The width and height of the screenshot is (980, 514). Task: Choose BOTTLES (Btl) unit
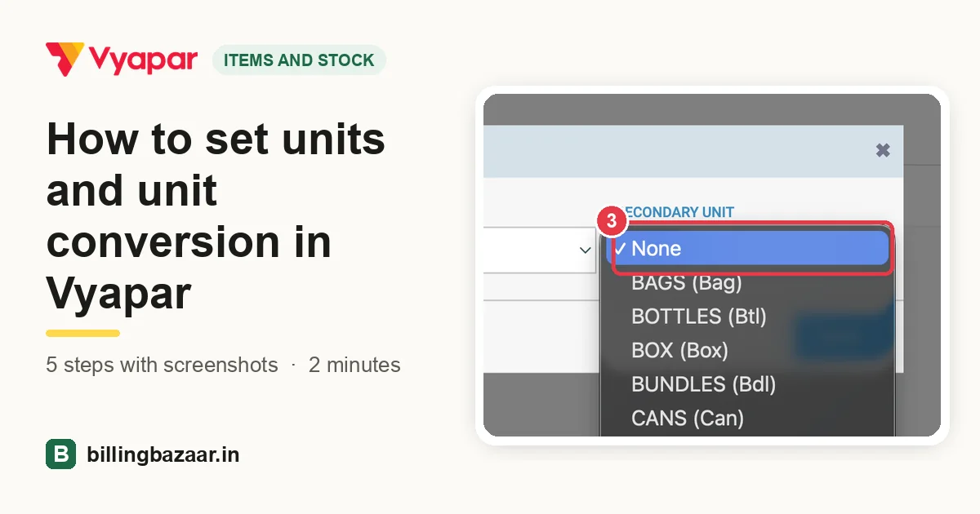click(698, 317)
